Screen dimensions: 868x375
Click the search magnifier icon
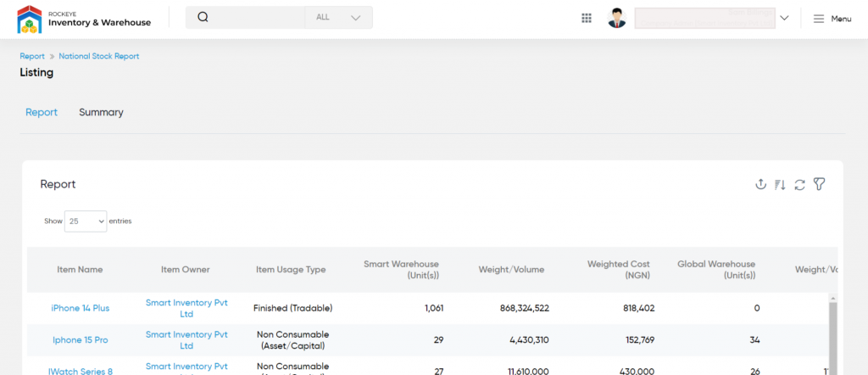pos(203,17)
